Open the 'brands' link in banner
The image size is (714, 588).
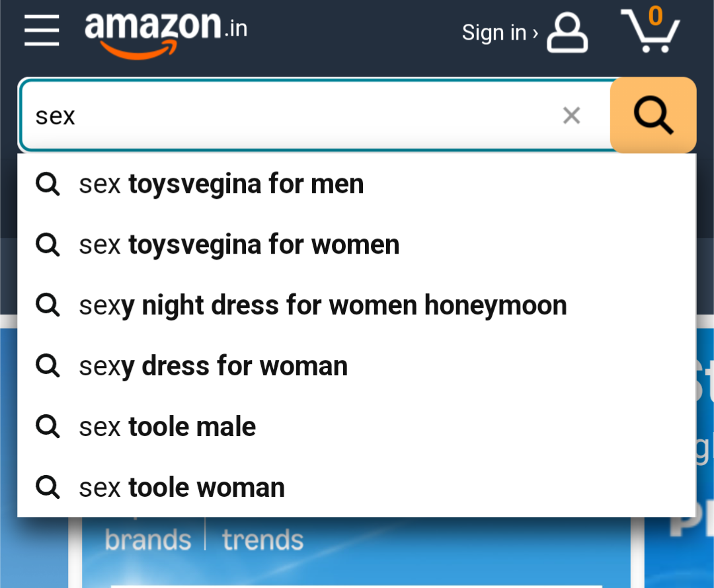tap(148, 540)
